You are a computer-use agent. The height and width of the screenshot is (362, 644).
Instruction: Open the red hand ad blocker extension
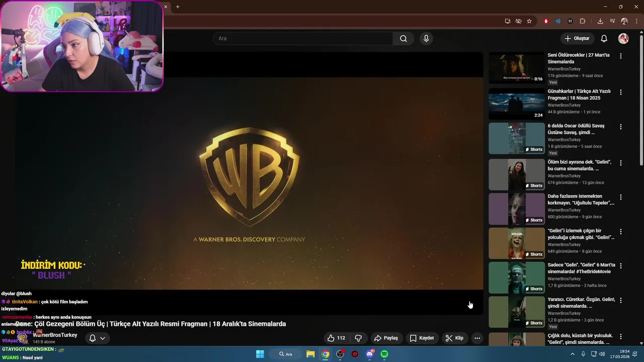[546, 21]
